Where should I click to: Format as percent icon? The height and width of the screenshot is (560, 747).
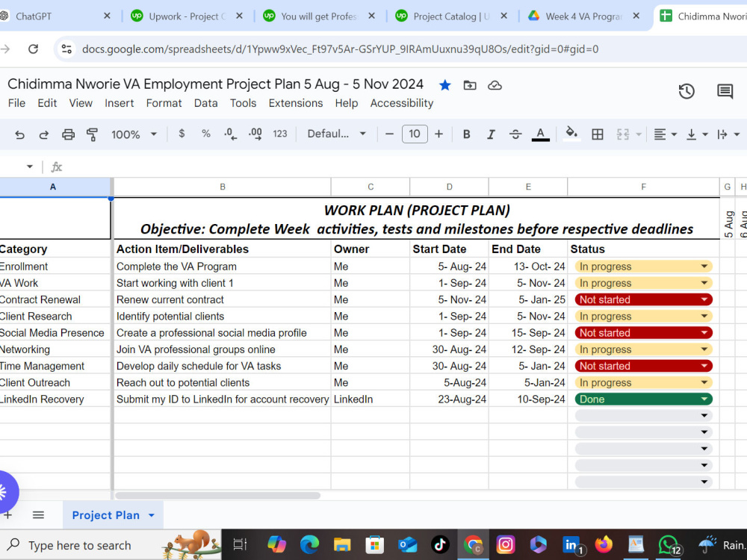coord(206,134)
